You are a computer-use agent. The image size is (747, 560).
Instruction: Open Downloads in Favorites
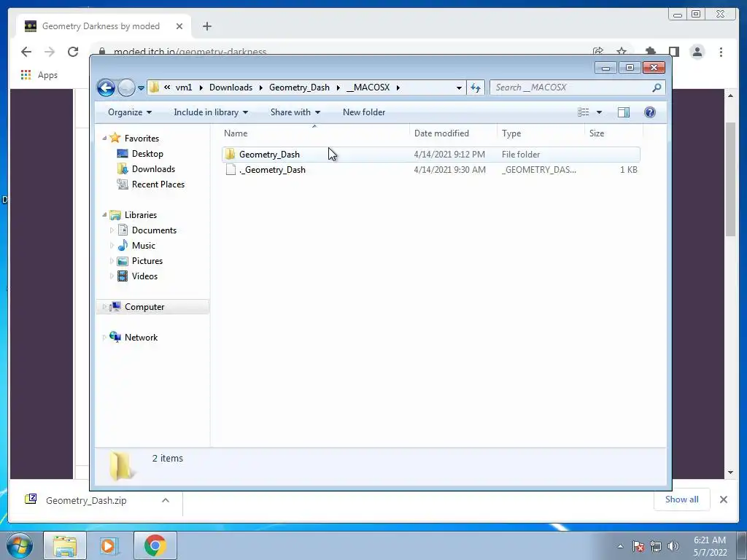(x=153, y=169)
